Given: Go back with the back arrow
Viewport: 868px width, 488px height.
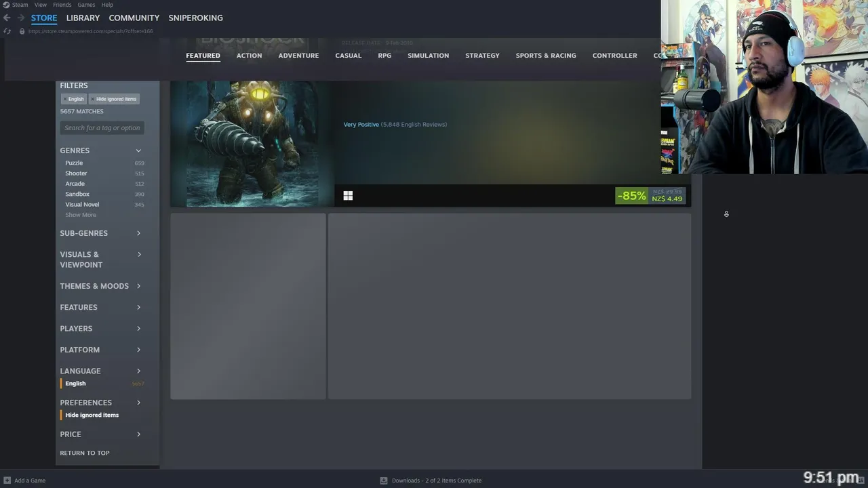Looking at the screenshot, I should 7,18.
